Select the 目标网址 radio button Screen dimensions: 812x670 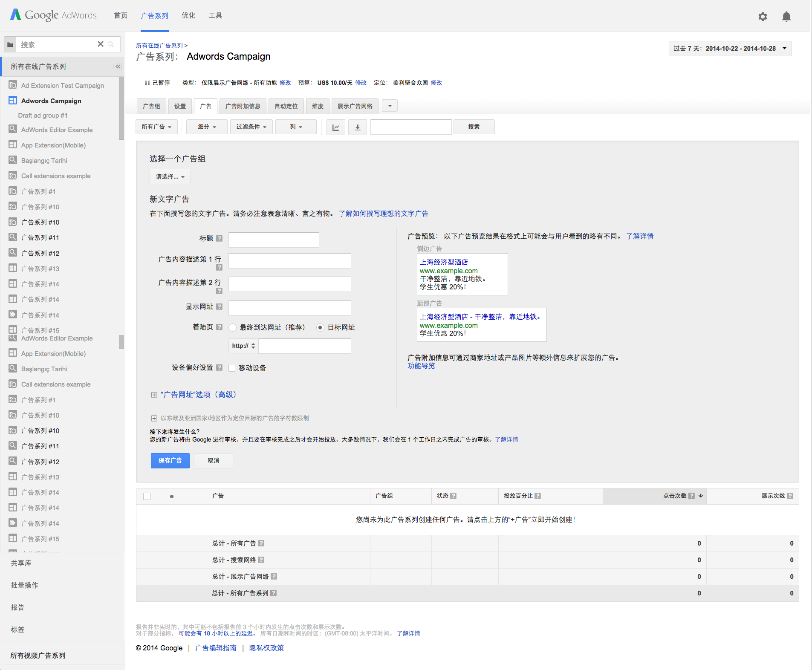tap(320, 327)
